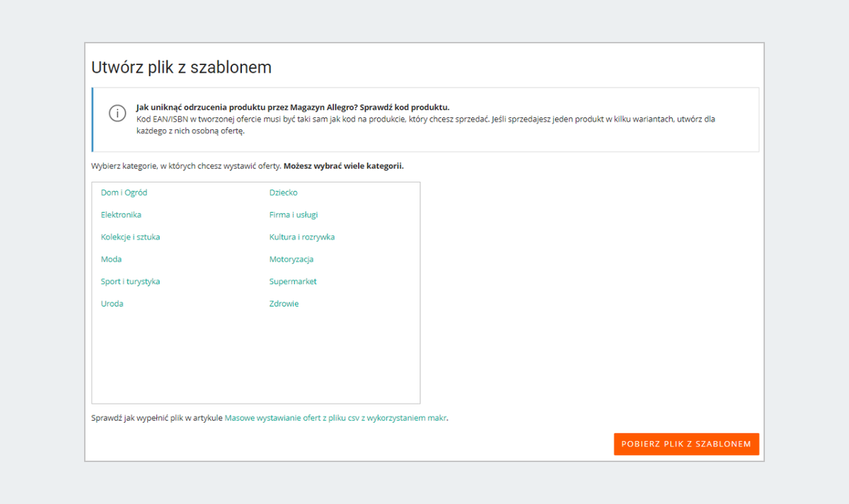Pick the Zdrowie category
Viewport: 849px width, 504px height.
pyautogui.click(x=284, y=304)
